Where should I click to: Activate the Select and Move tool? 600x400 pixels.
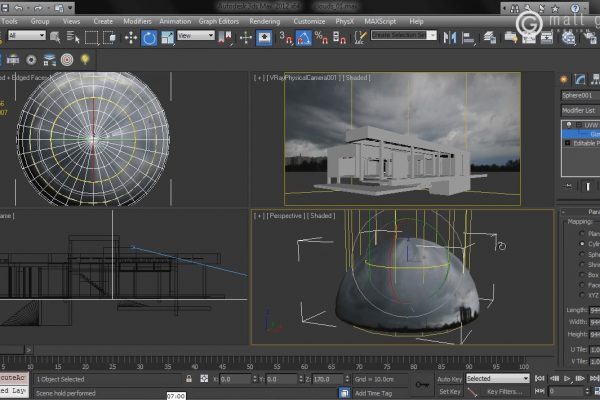(131, 38)
